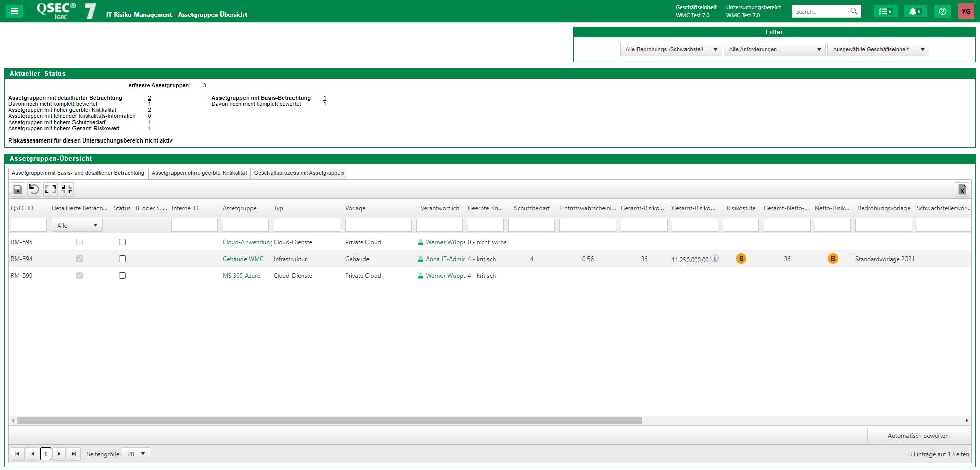Image resolution: width=980 pixels, height=470 pixels.
Task: Click Vorlage filter input
Action: click(378, 225)
